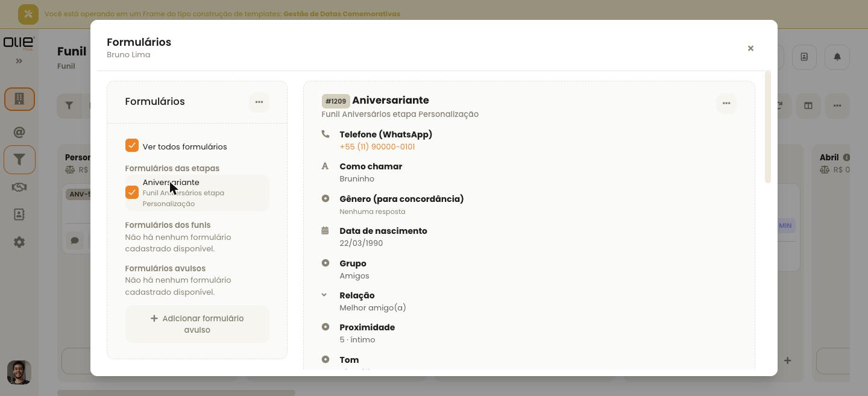Click the user avatar in sidebar
868x396 pixels.
click(19, 372)
